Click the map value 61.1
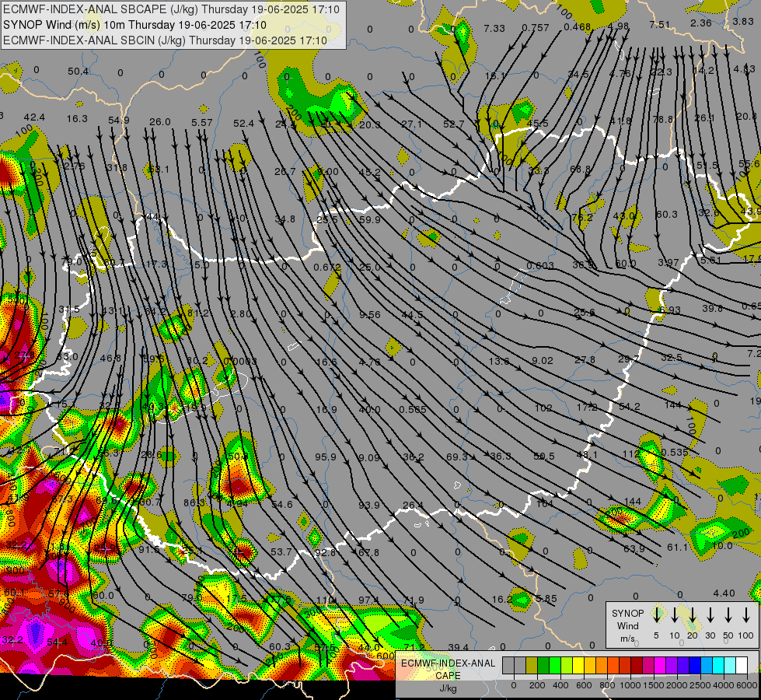The height and width of the screenshot is (700, 761). [x=677, y=547]
